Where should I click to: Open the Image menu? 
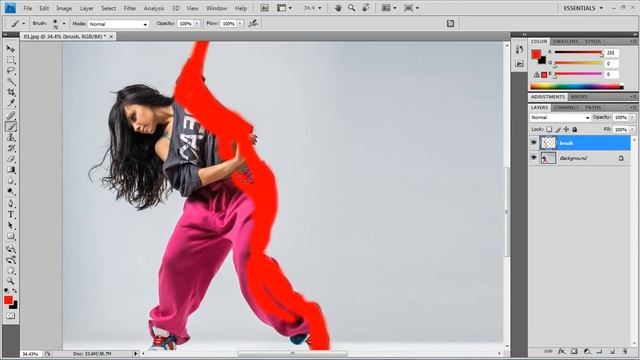tap(64, 8)
